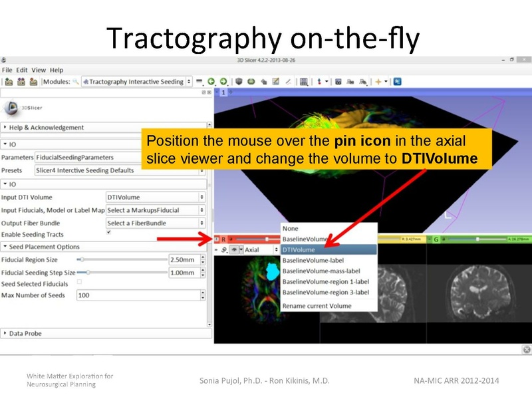Go to previous module with green back arrow
532x399 pixels.
tap(211, 81)
